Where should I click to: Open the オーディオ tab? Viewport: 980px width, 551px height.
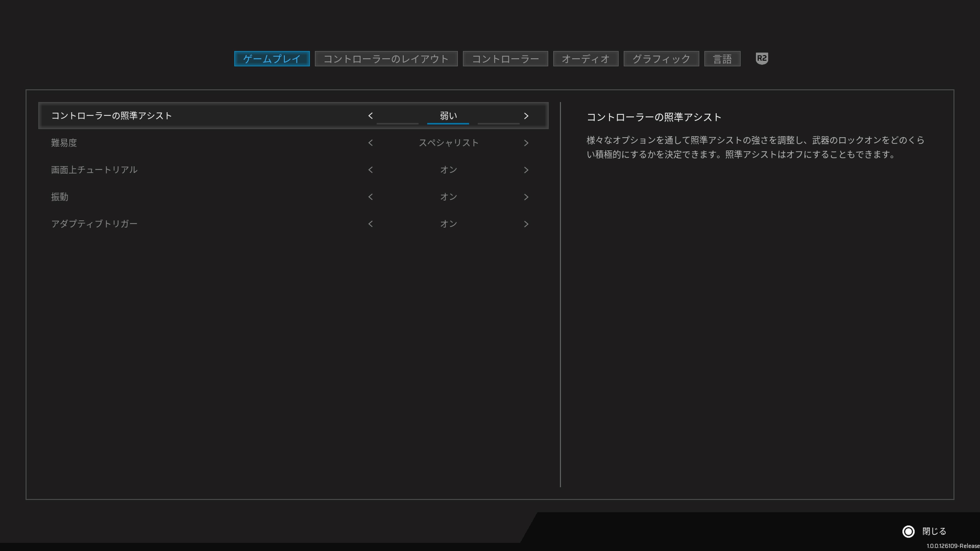point(585,59)
